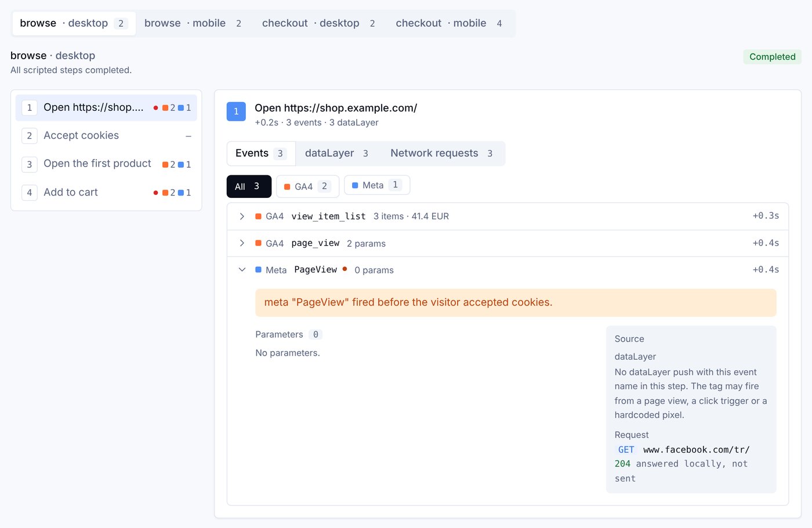This screenshot has width=812, height=528.
Task: Collapse the Meta PageView event row
Action: tap(507, 270)
